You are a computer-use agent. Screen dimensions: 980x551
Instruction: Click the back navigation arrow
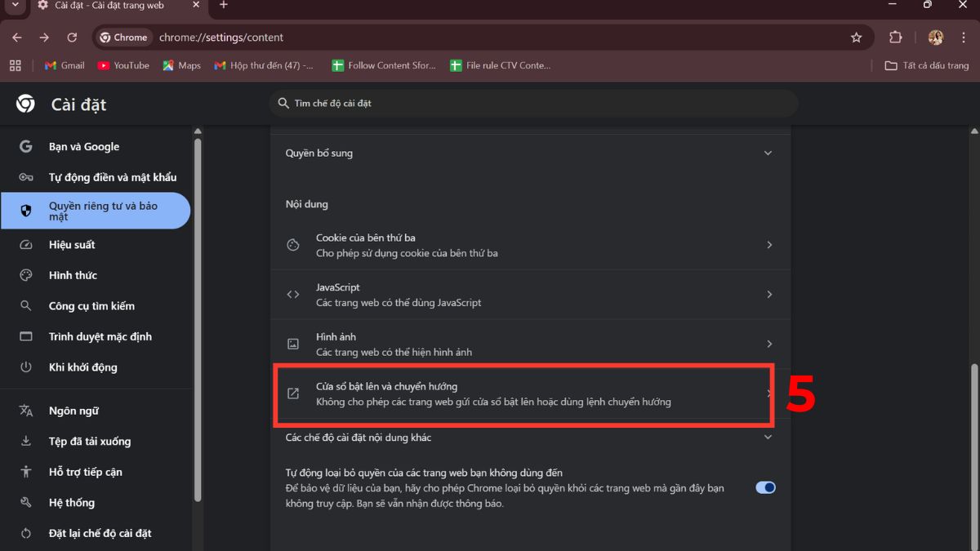tap(16, 37)
